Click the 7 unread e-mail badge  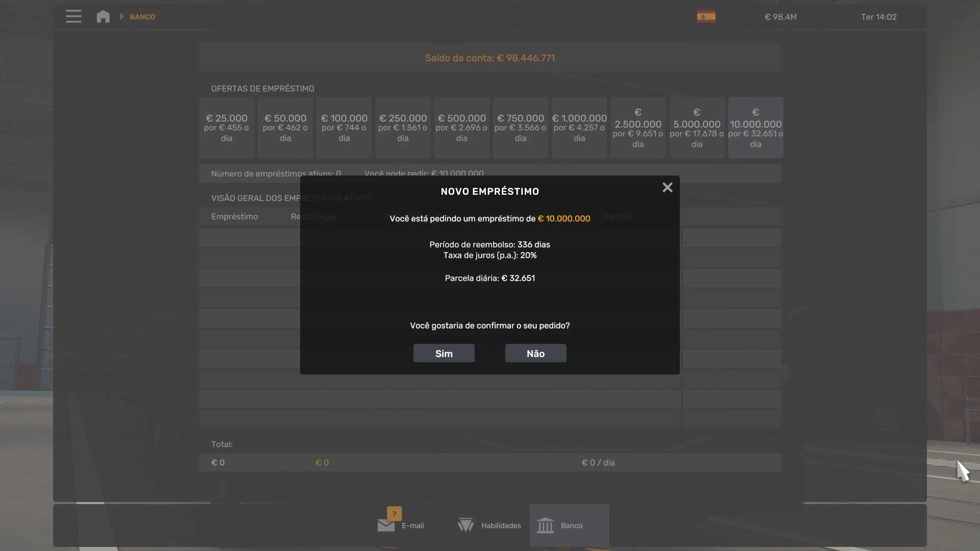394,513
